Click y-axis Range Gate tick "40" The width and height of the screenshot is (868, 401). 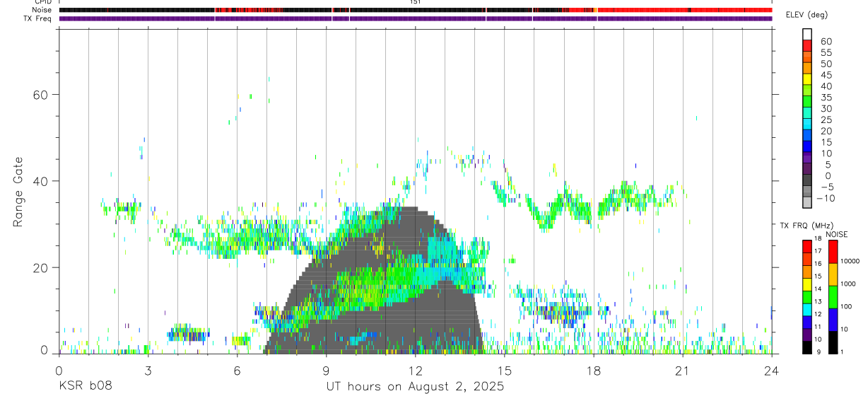tap(42, 181)
